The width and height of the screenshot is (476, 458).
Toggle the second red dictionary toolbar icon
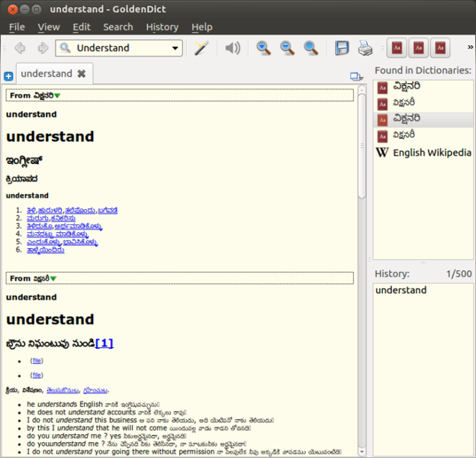[x=418, y=47]
